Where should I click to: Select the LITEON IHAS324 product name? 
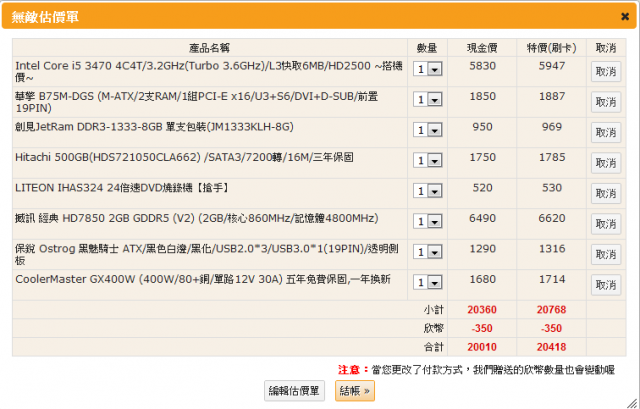[122, 188]
